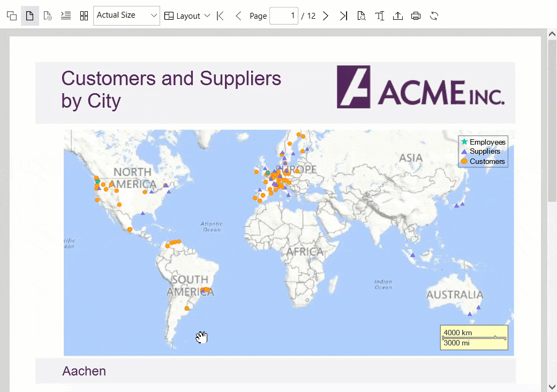Toggle the single page view icon
Image resolution: width=557 pixels, height=392 pixels.
30,16
